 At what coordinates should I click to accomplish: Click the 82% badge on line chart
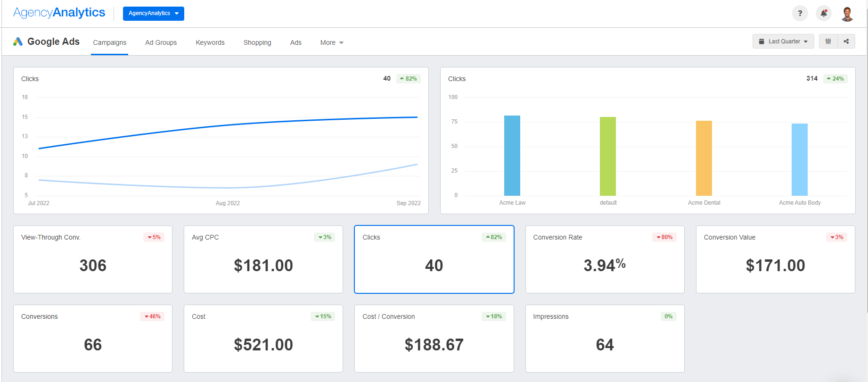[x=409, y=79]
